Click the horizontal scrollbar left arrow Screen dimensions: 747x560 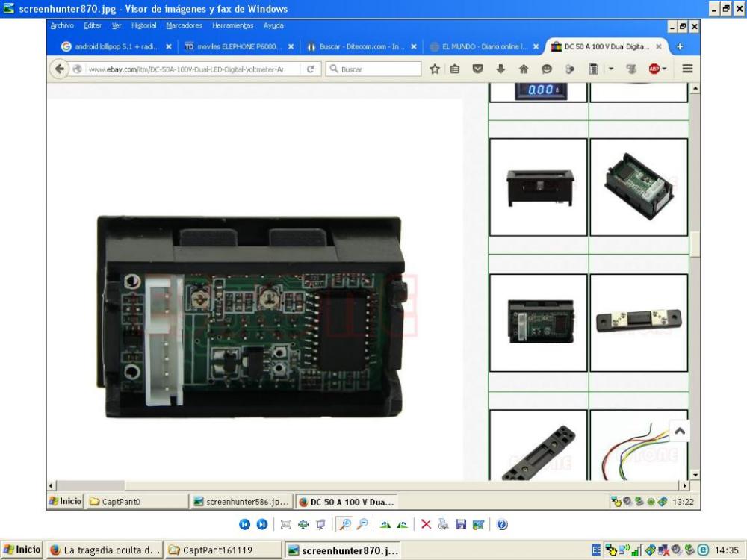52,486
